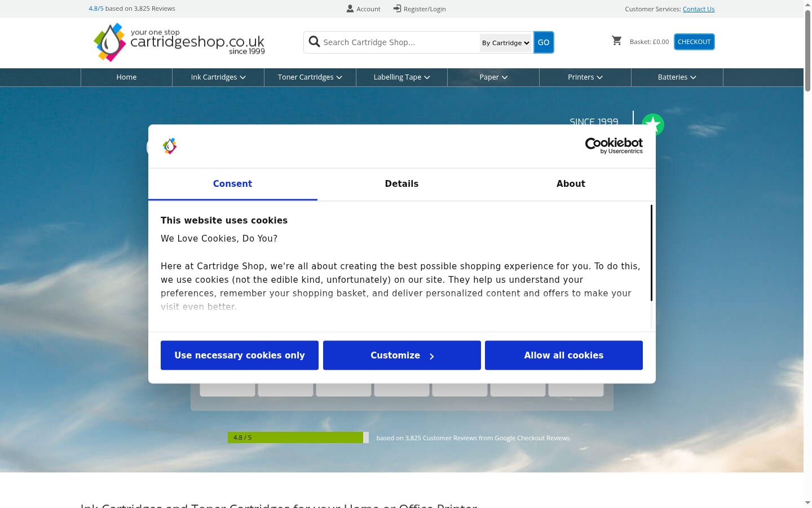812x508 pixels.
Task: Click the Cookiebot by Usercentrics logo
Action: pos(614,146)
